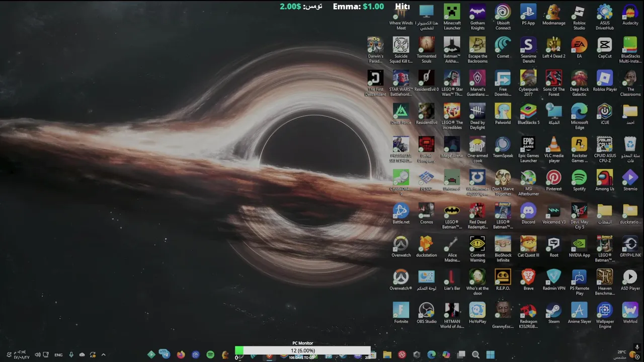The image size is (644, 362).
Task: Open the Pinterest desktop icon
Action: (x=553, y=180)
